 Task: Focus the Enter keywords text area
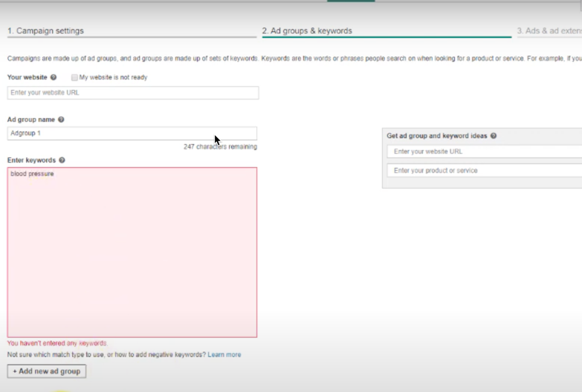[132, 252]
